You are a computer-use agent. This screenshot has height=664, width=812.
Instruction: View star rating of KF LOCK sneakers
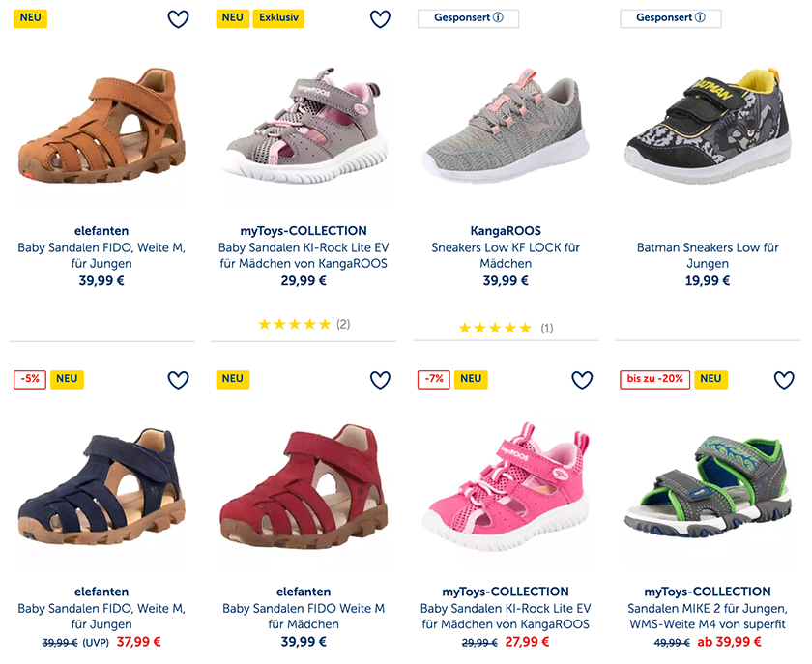tap(495, 329)
